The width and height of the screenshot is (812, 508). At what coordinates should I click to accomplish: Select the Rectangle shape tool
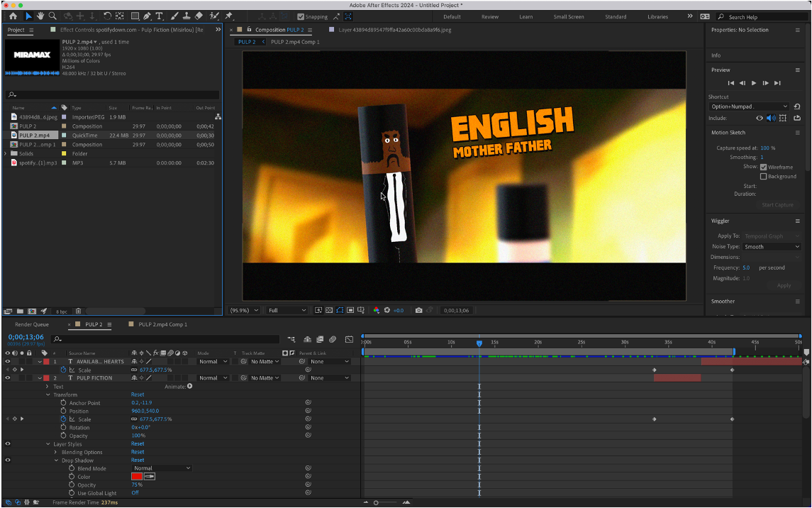(135, 16)
